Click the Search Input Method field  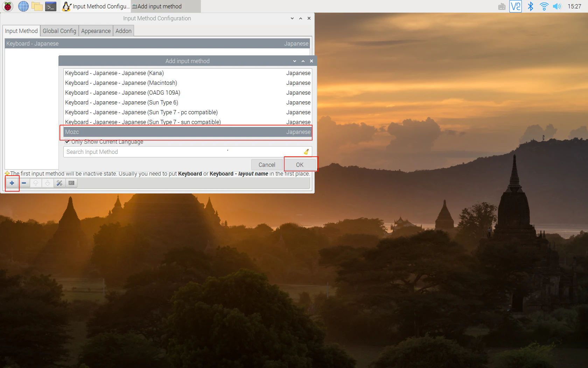(187, 152)
